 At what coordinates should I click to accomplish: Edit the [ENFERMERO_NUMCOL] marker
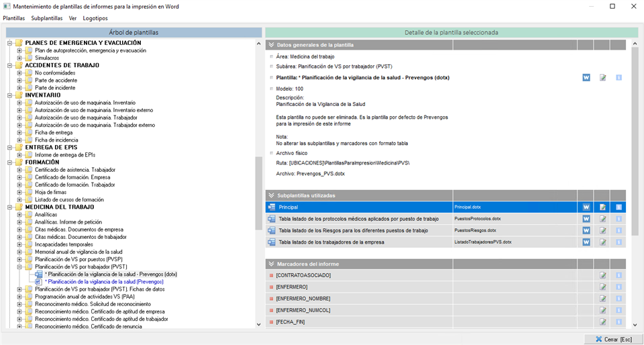(x=602, y=310)
